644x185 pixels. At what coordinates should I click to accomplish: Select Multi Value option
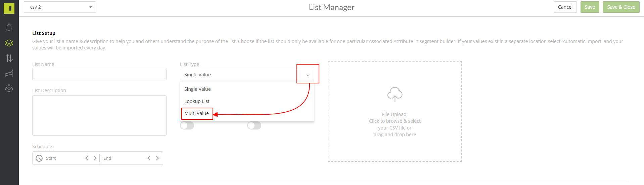[x=197, y=113]
